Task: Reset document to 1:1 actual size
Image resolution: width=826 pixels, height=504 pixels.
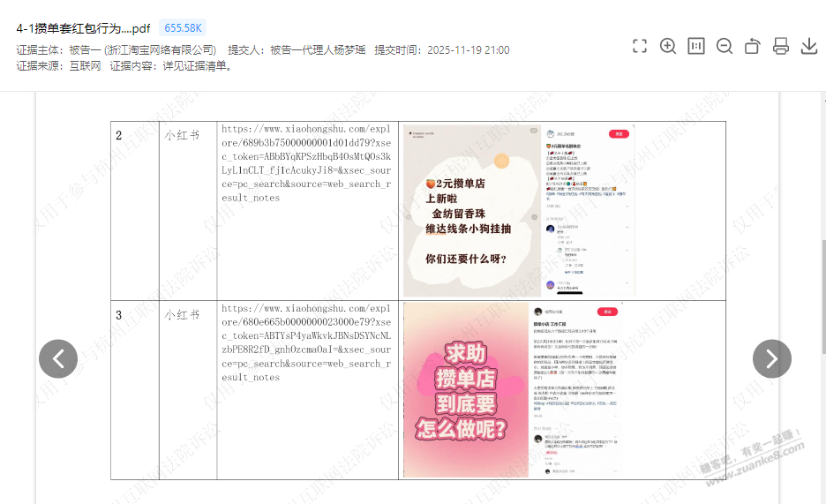Action: point(696,46)
